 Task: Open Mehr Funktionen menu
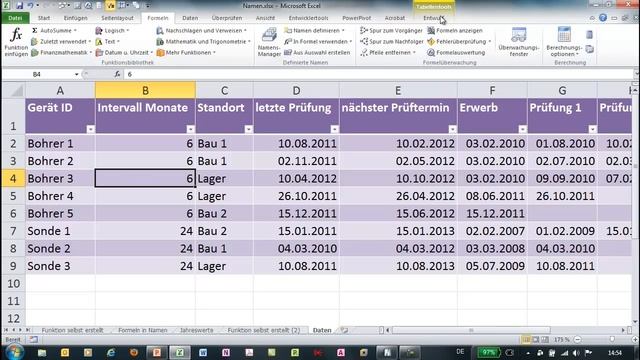click(186, 53)
